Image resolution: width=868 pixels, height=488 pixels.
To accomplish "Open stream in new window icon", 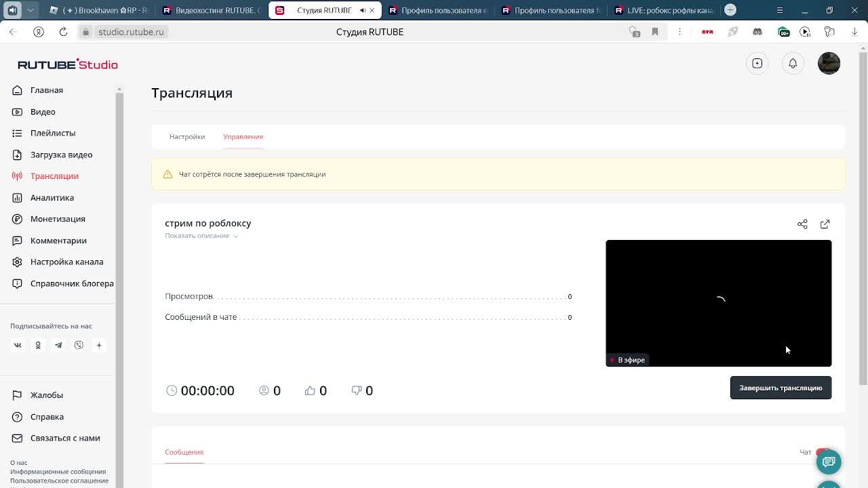I will tap(825, 224).
